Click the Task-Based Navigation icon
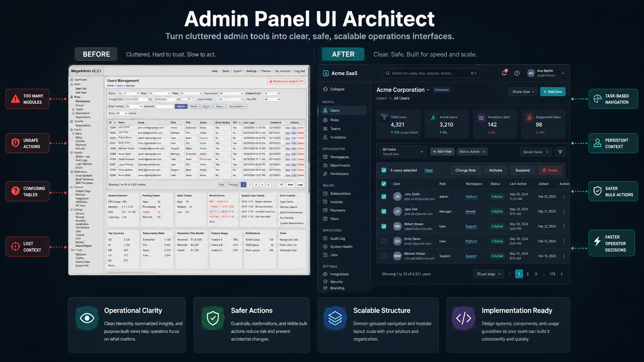 pyautogui.click(x=597, y=99)
